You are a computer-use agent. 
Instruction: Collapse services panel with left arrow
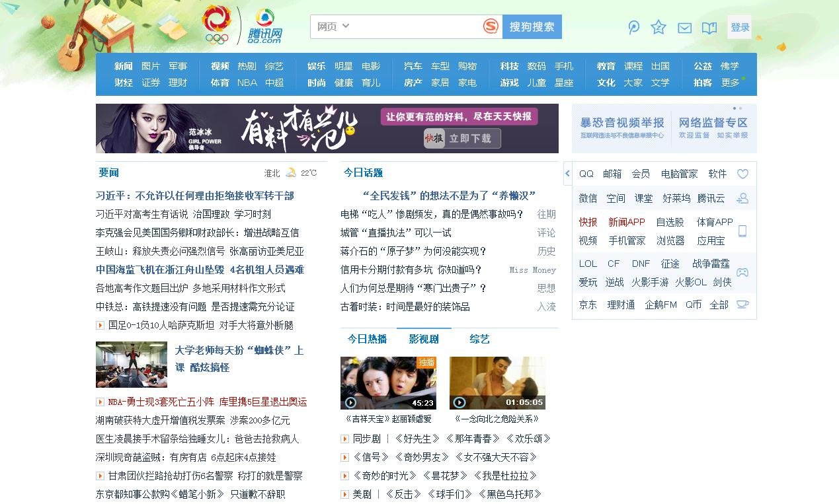[567, 174]
